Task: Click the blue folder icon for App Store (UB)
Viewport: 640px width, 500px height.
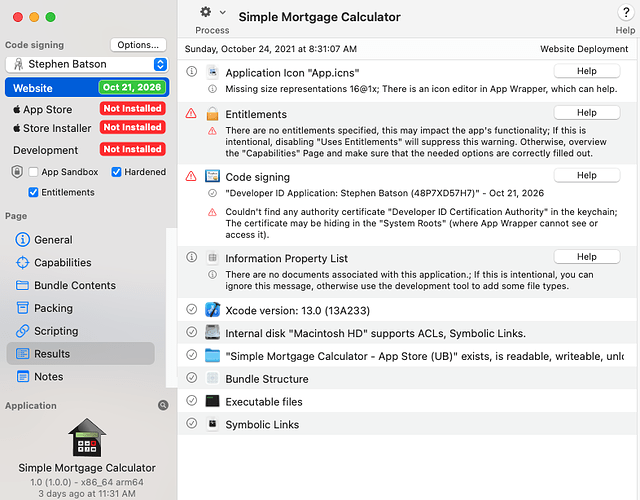Action: coord(212,356)
